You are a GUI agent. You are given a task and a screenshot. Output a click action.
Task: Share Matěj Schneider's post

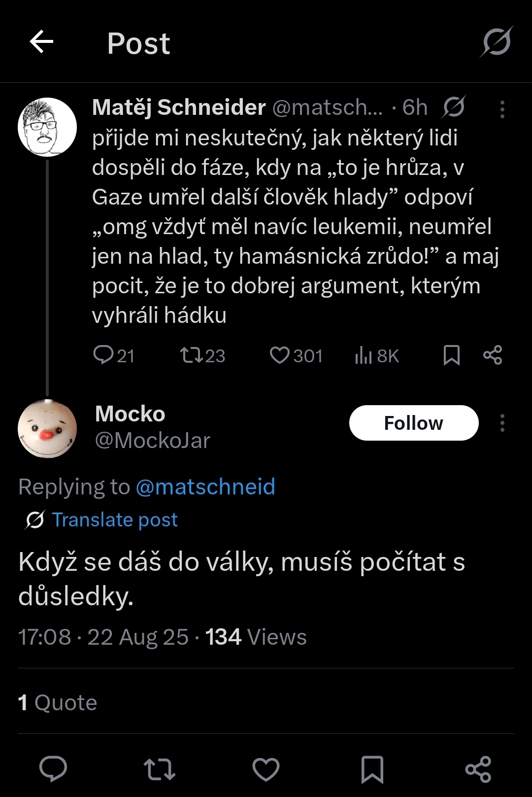click(x=493, y=355)
